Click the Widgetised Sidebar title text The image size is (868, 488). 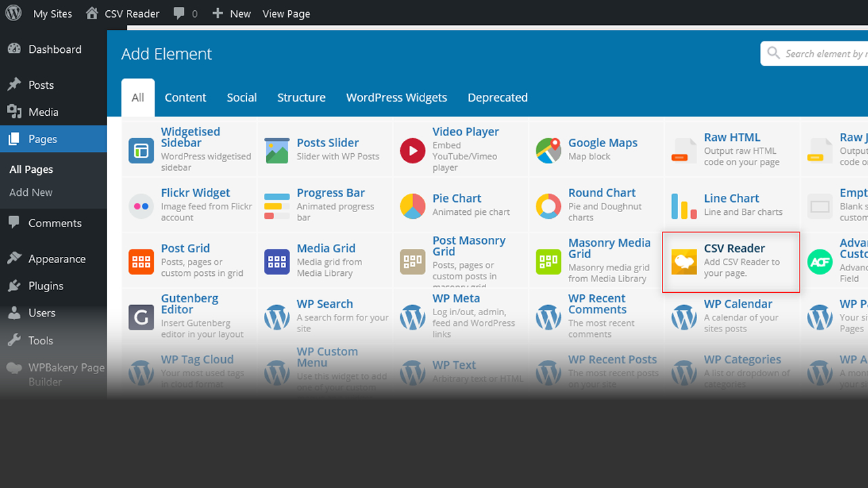point(191,137)
